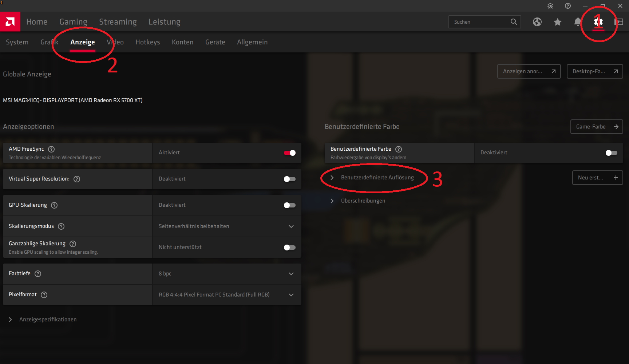Show Pixelformat help icon

(x=44, y=294)
